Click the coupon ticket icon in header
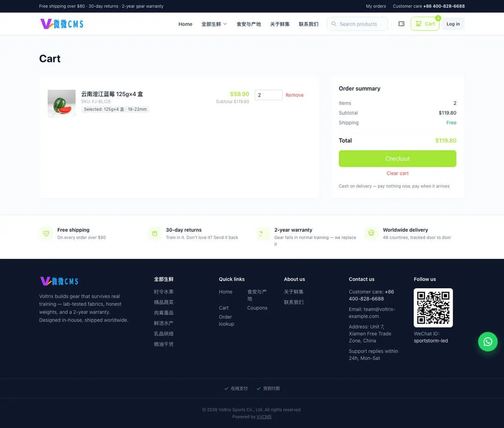This screenshot has width=504, height=428. [401, 24]
